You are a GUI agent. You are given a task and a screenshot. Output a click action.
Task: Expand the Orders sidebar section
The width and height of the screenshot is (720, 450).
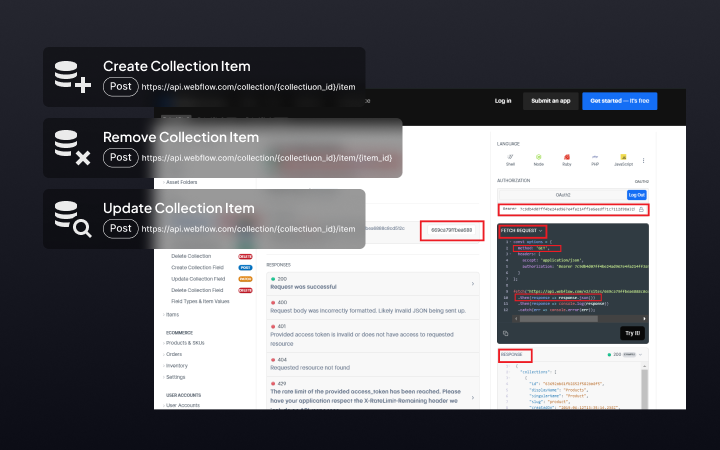(173, 354)
